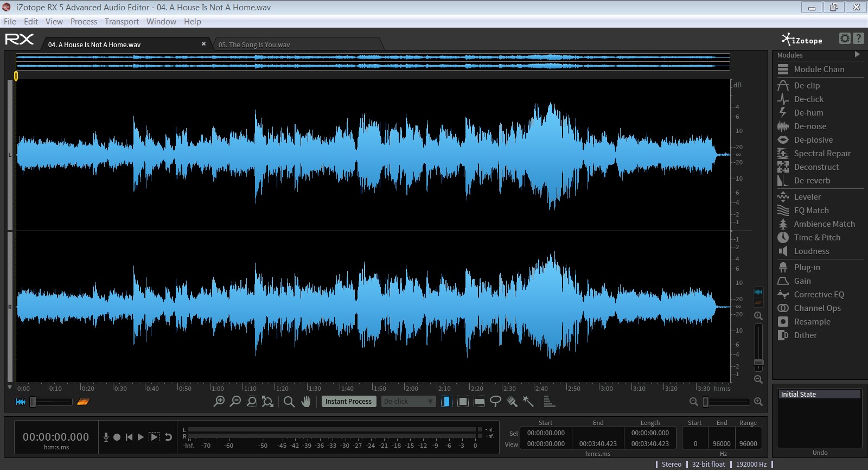868x470 pixels.
Task: Open the View menu
Action: (x=54, y=22)
